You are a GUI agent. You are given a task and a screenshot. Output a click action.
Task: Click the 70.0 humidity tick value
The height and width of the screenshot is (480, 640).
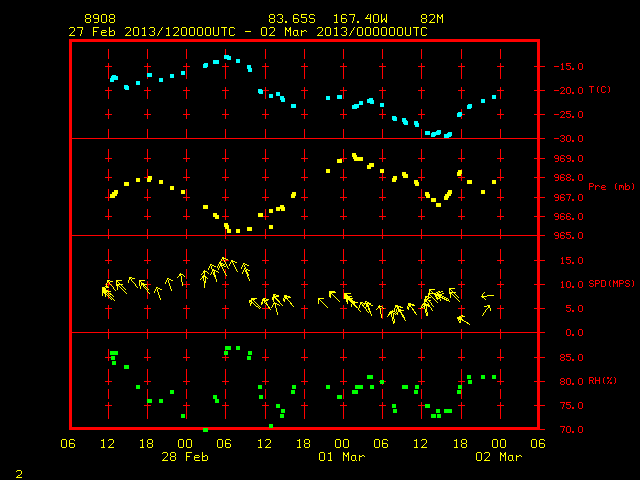(571, 429)
